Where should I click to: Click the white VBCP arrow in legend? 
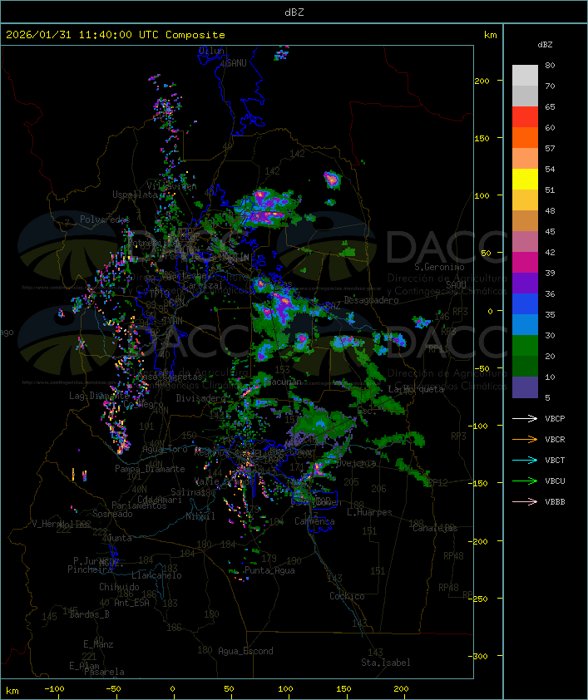526,419
